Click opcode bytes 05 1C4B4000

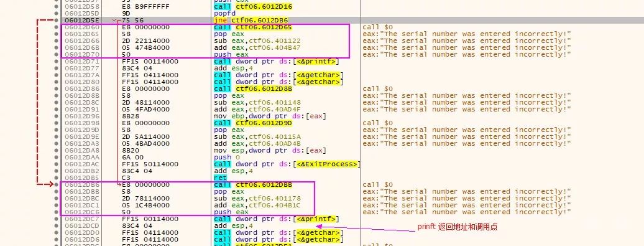[146, 206]
